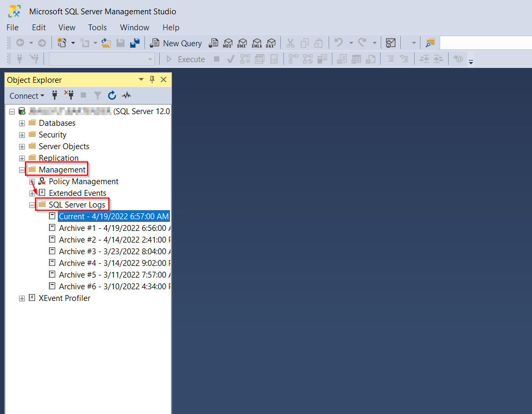Click Connect Object Explorer plug icon

[55, 96]
